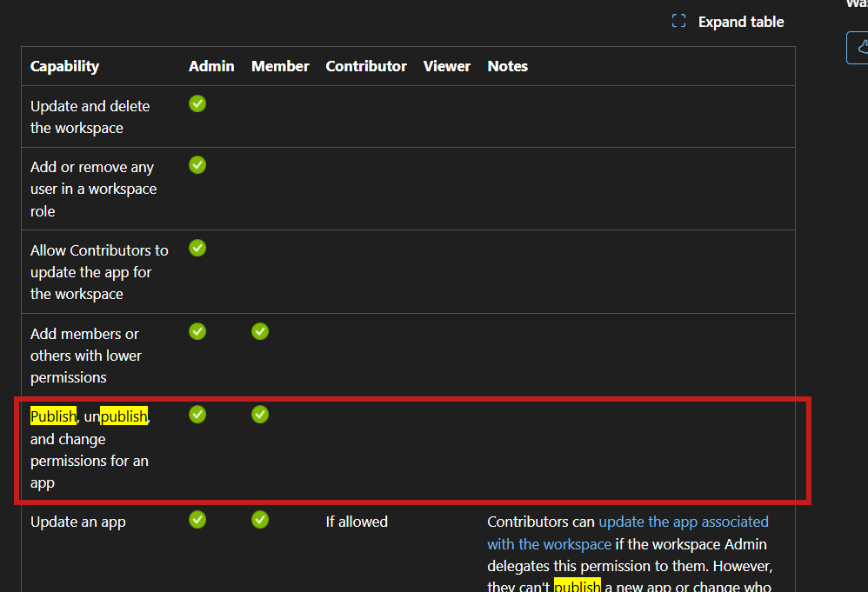Click highlighted 'publish' in the Notes text
The height and width of the screenshot is (592, 868).
577,585
